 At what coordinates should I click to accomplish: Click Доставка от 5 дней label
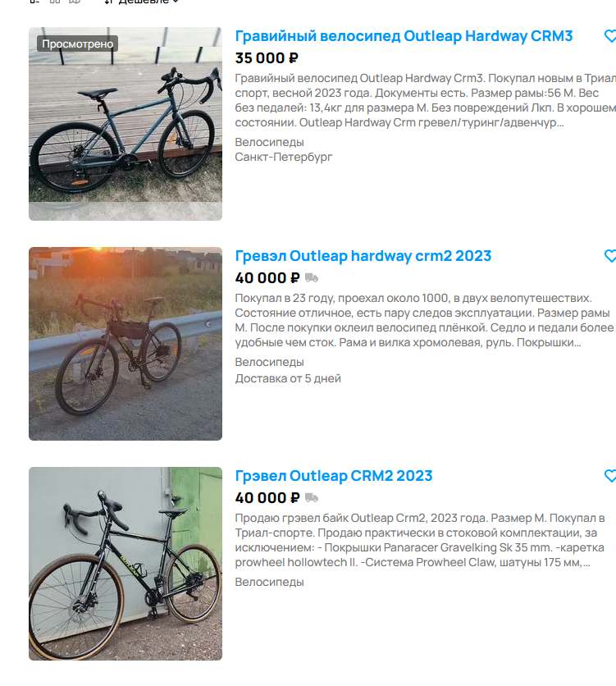(288, 378)
